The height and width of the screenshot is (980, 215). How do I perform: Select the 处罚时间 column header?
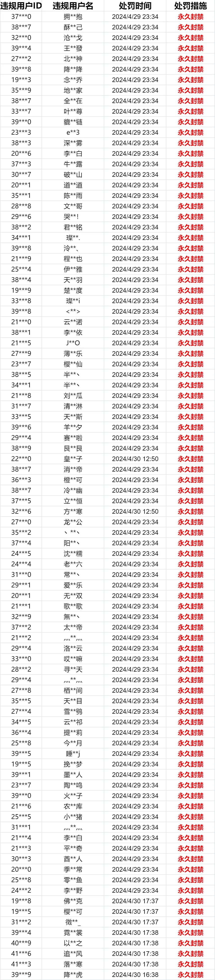(x=135, y=6)
